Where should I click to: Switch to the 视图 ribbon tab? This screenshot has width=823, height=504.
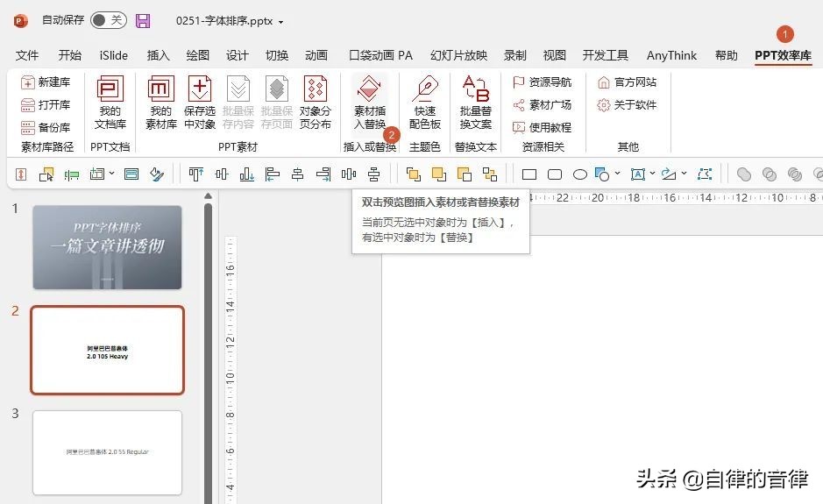pos(554,55)
